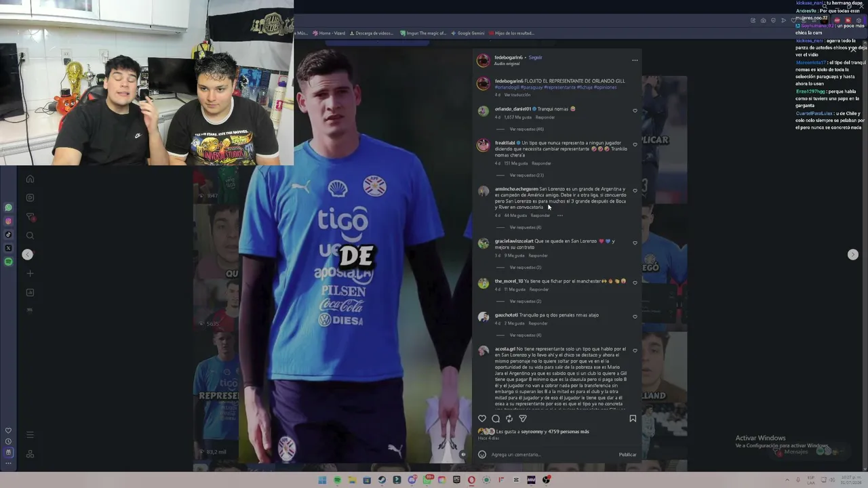
Task: Go to Instagram Home
Action: point(30,179)
